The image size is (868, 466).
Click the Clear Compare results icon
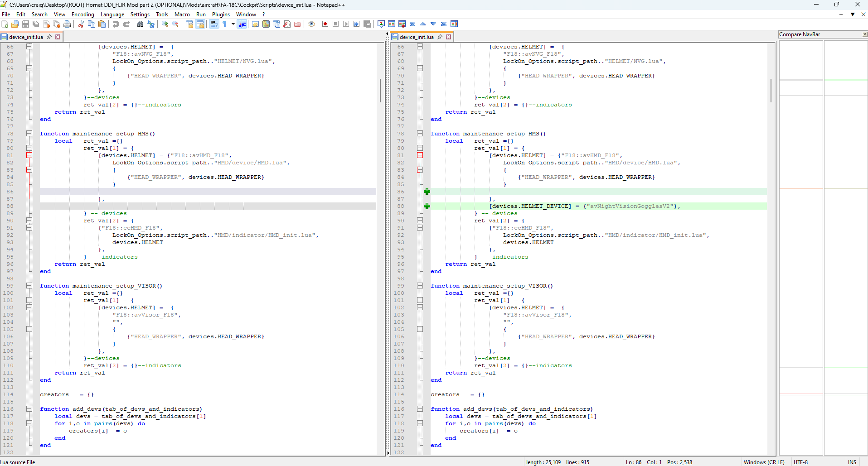pyautogui.click(x=402, y=24)
